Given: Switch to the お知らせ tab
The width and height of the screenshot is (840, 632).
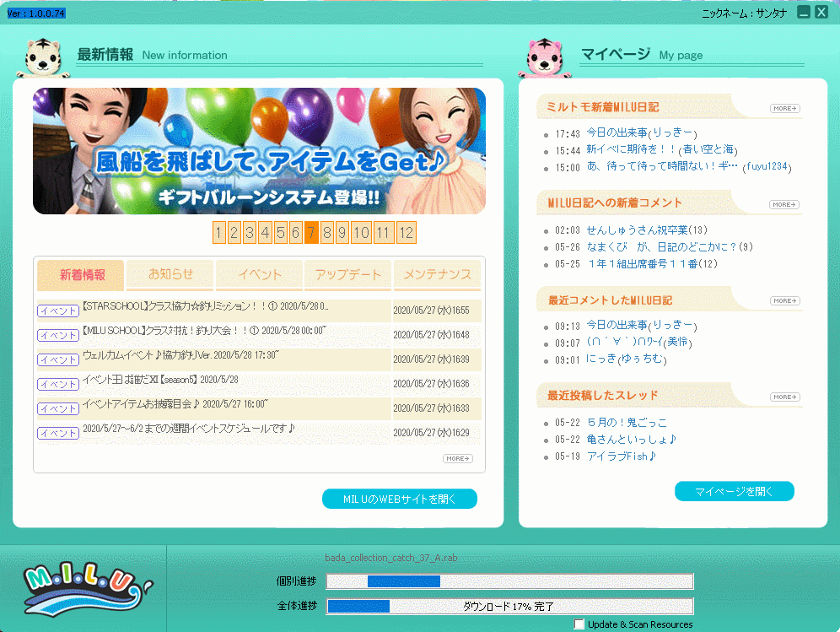Looking at the screenshot, I should (170, 274).
